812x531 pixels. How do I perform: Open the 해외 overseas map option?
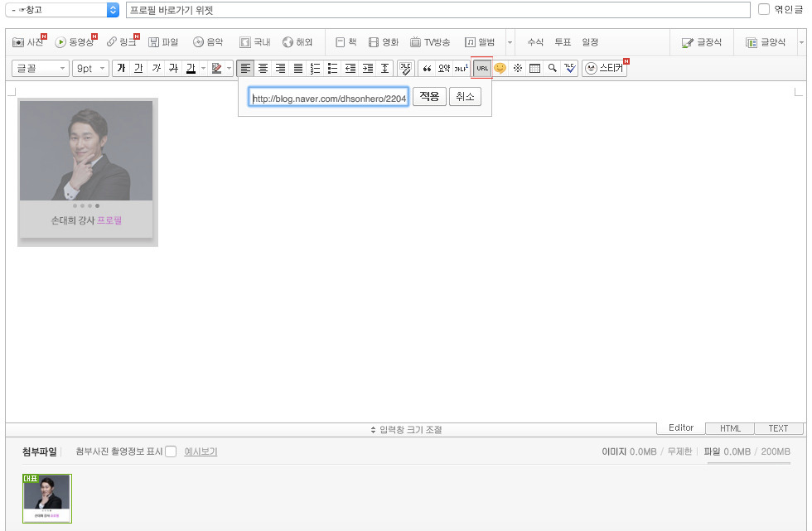tap(297, 42)
